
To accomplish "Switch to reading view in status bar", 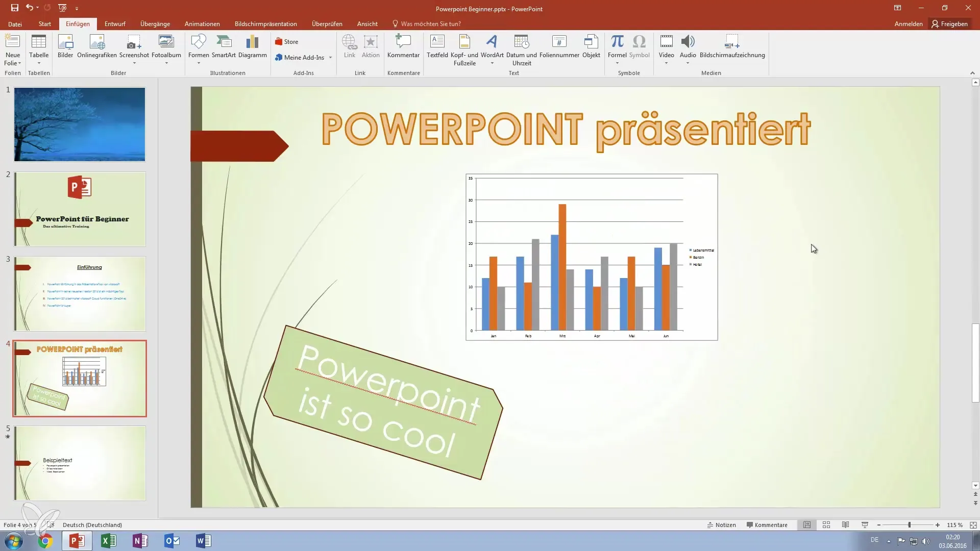I will point(845,524).
